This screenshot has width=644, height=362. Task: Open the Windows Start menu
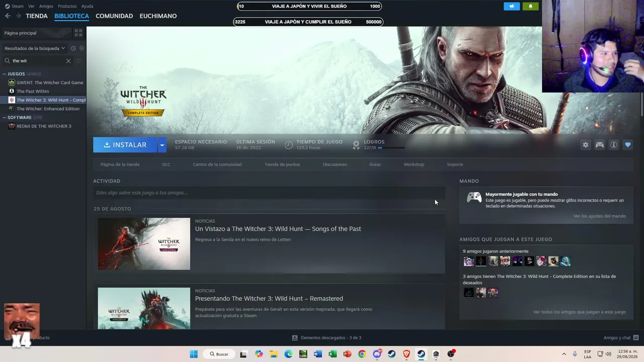click(194, 354)
